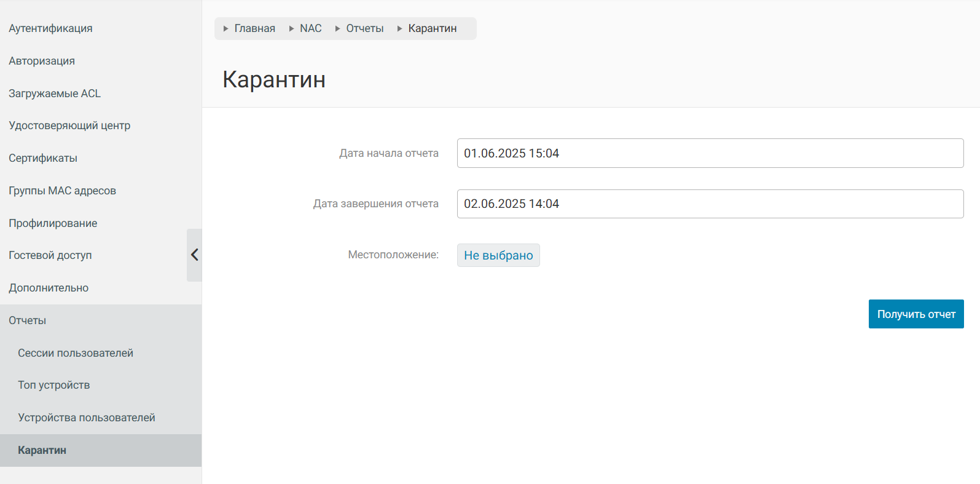Collapse the sidebar with the chevron arrow
The image size is (980, 484).
coord(194,255)
